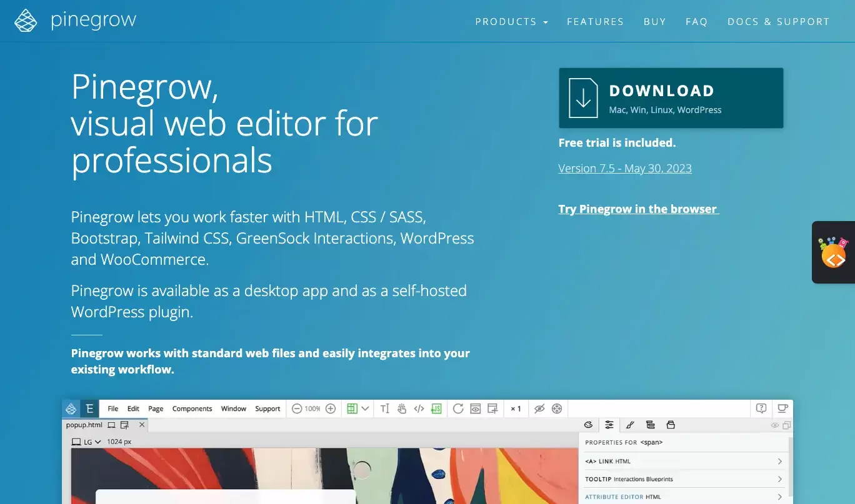Toggle the panel eye icon at right

(775, 425)
